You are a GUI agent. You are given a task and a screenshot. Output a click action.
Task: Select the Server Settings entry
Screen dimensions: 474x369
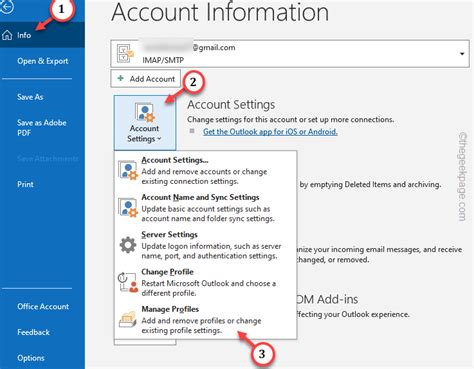(x=205, y=245)
